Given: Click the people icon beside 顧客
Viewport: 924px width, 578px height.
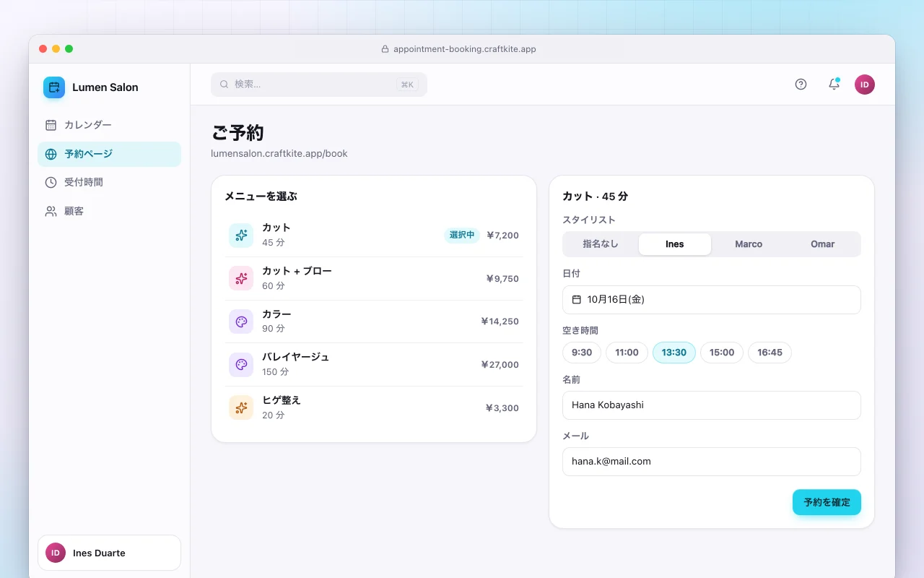Looking at the screenshot, I should 51,211.
